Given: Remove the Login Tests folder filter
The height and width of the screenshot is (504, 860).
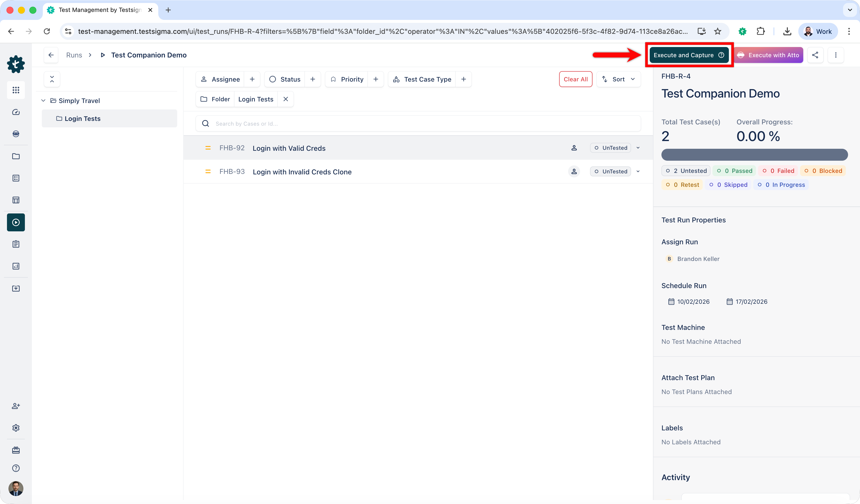Looking at the screenshot, I should 286,99.
